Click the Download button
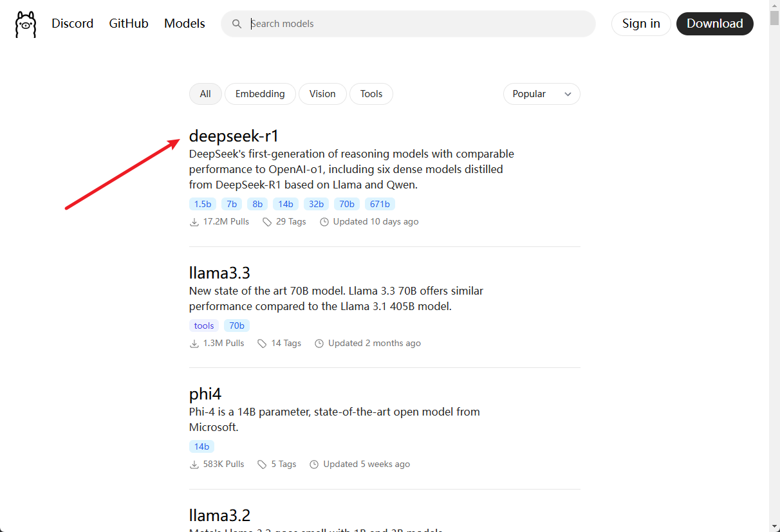 [715, 24]
